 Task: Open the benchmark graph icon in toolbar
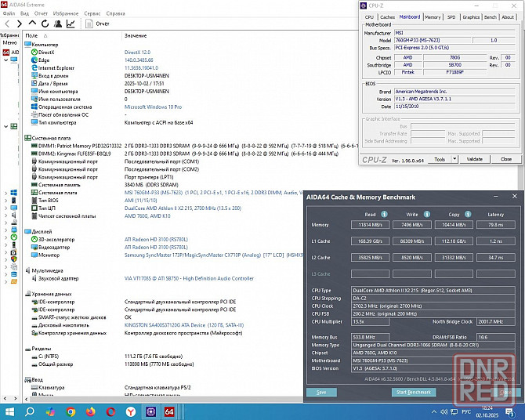point(71,24)
